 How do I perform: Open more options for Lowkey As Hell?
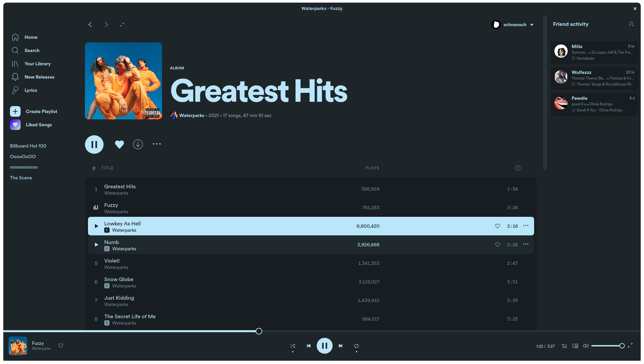coord(525,226)
